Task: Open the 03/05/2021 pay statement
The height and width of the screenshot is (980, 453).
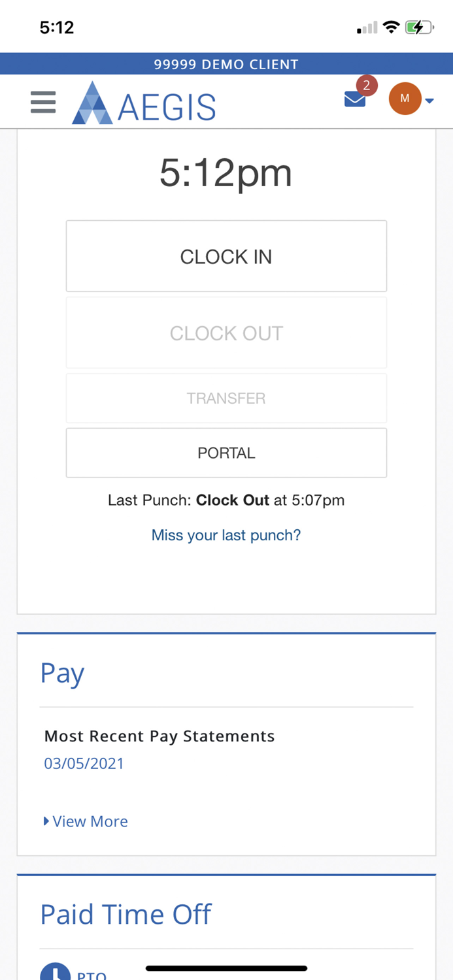Action: [84, 762]
